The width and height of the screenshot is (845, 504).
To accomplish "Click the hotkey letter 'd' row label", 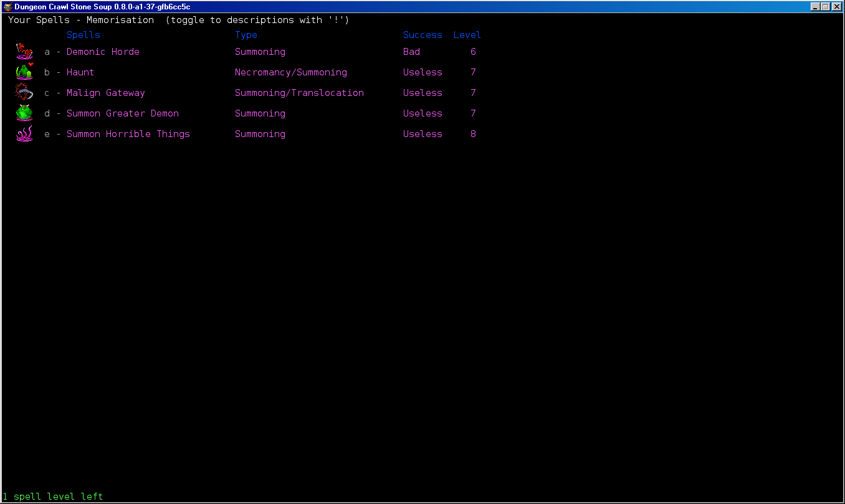I will pos(47,113).
